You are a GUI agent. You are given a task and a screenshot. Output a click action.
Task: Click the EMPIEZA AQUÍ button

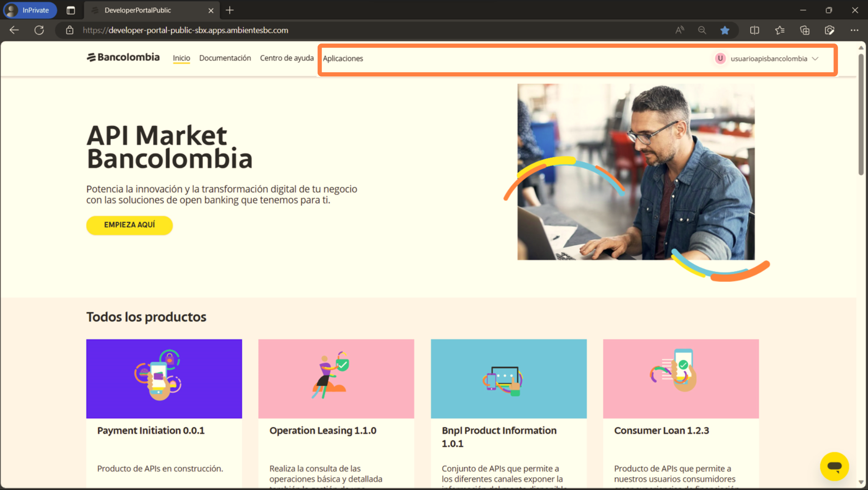coord(130,225)
